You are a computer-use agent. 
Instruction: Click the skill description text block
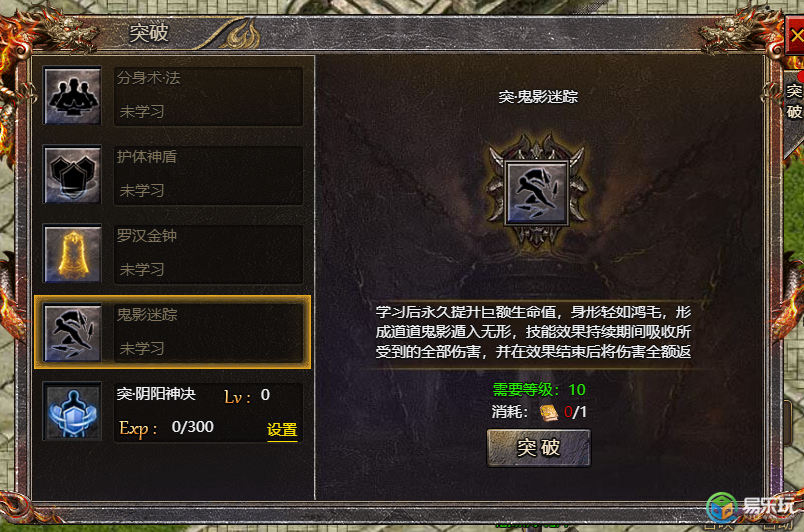pos(533,332)
